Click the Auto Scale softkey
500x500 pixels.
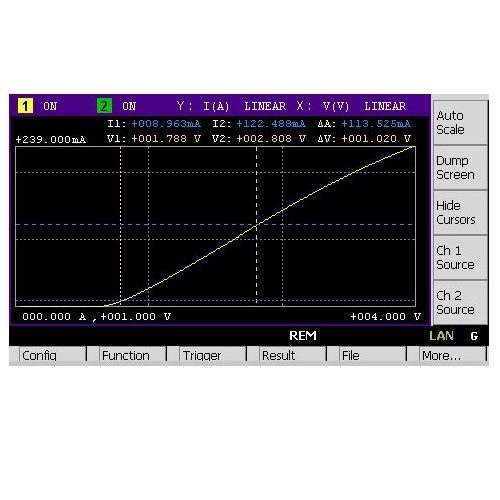pyautogui.click(x=460, y=123)
